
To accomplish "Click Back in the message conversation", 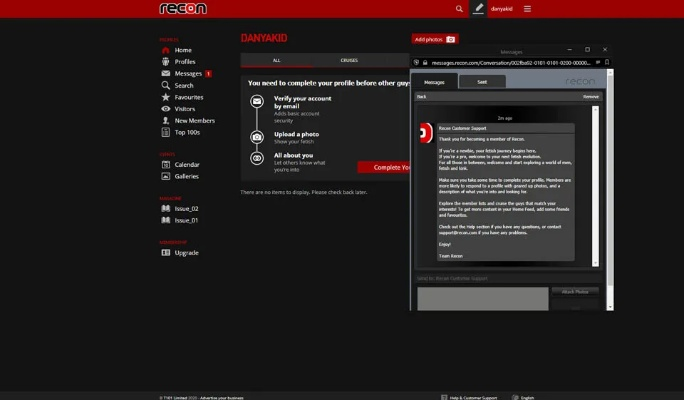I will [422, 97].
